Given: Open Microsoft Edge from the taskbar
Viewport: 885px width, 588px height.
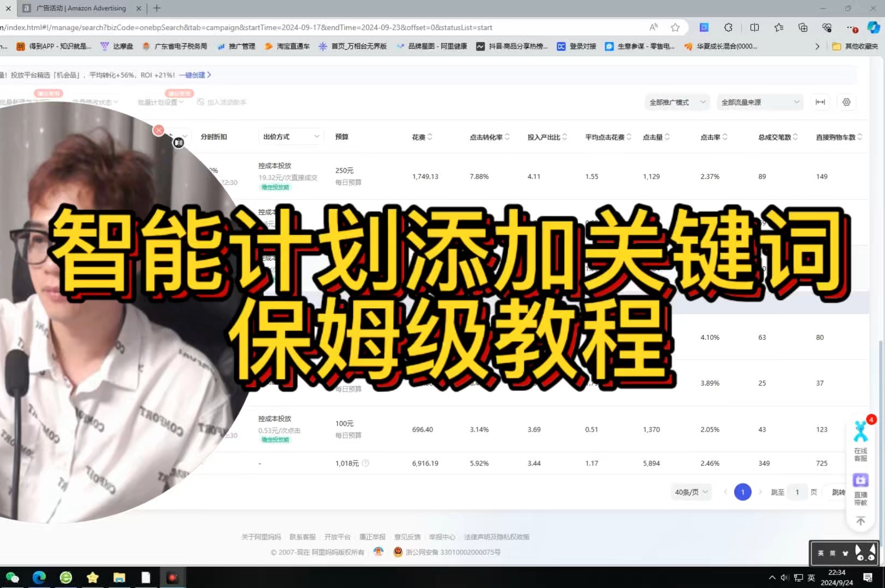Looking at the screenshot, I should coord(39,578).
